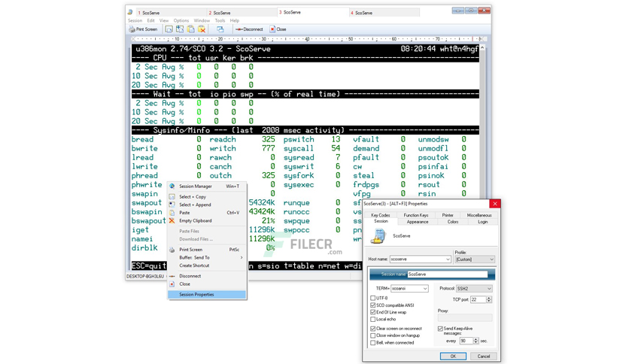Toggle the UTF-8 checkbox

click(x=373, y=299)
